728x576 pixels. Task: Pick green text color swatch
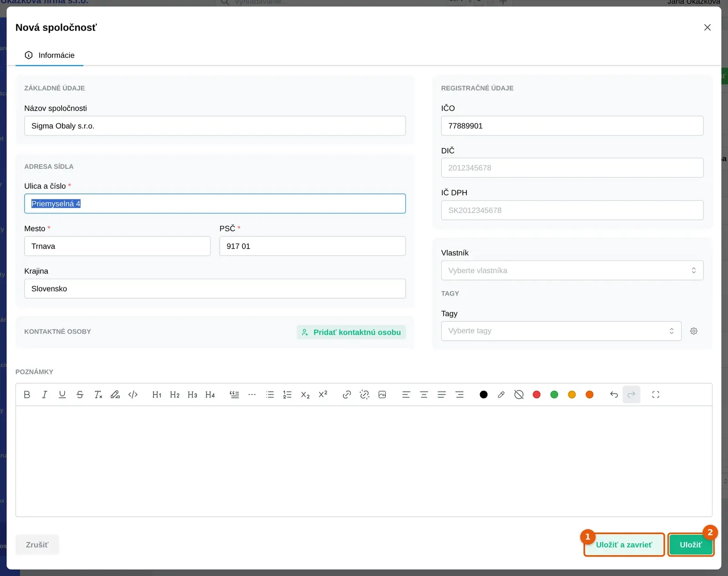point(554,395)
